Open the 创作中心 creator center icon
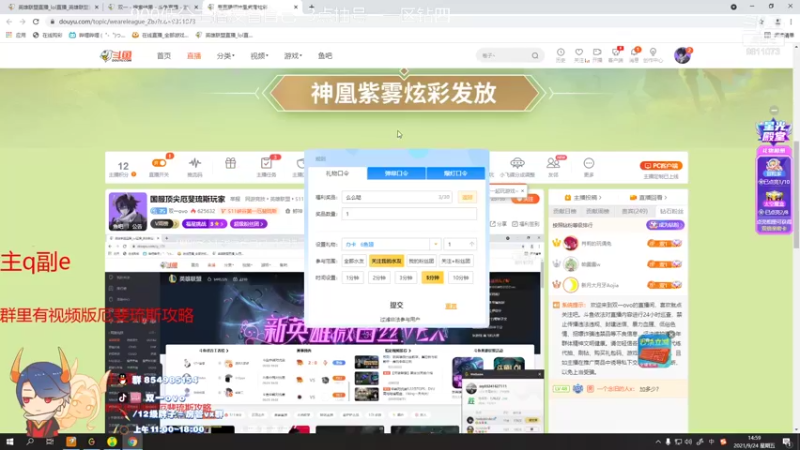800x450 pixels. point(653,55)
